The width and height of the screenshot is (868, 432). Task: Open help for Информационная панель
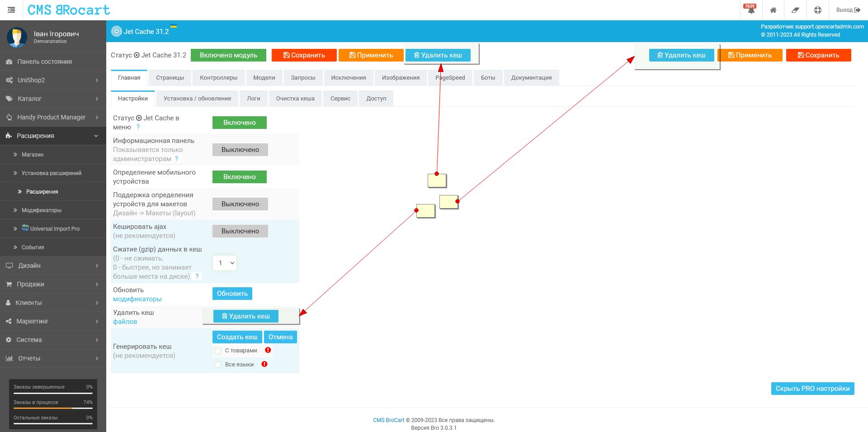177,159
